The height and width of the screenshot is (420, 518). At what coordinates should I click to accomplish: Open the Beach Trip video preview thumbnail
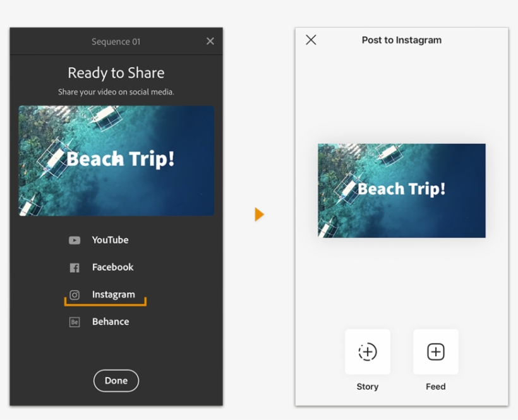tap(116, 160)
